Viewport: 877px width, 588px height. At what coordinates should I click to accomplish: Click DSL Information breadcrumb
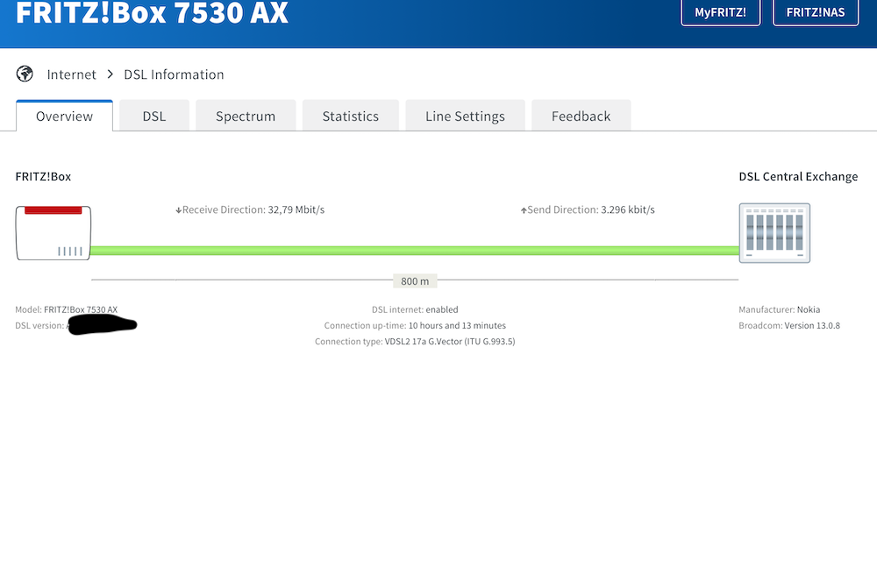(174, 74)
